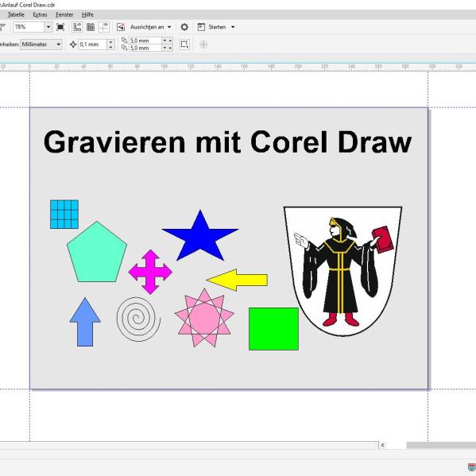This screenshot has width=476, height=476.
Task: Click the 0,1 mm nudge distance field
Action: (93, 45)
